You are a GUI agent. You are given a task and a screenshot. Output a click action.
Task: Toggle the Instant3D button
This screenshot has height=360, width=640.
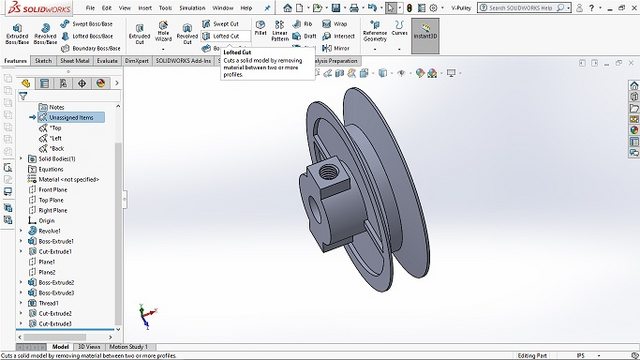tap(425, 36)
